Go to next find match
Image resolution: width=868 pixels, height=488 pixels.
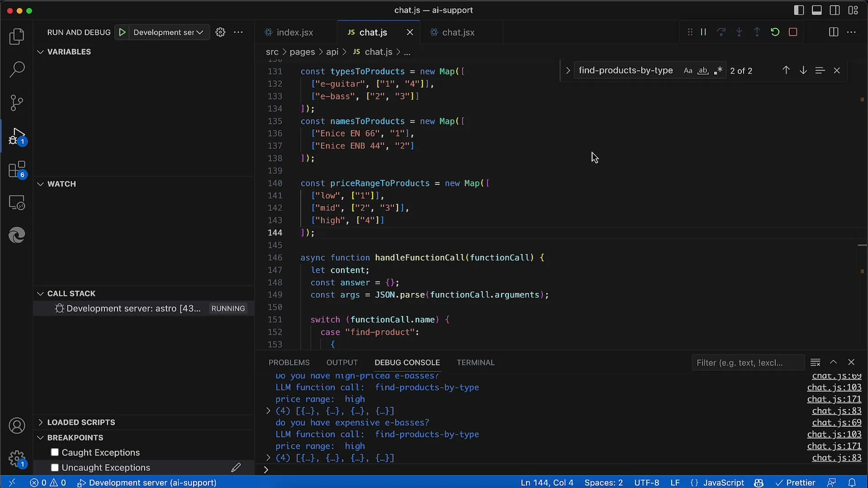click(803, 71)
